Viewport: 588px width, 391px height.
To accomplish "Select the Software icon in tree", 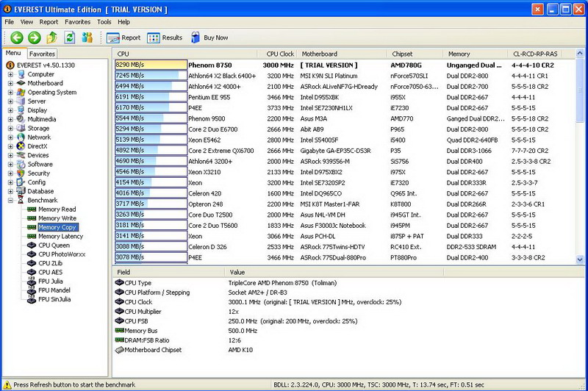I will [21, 164].
